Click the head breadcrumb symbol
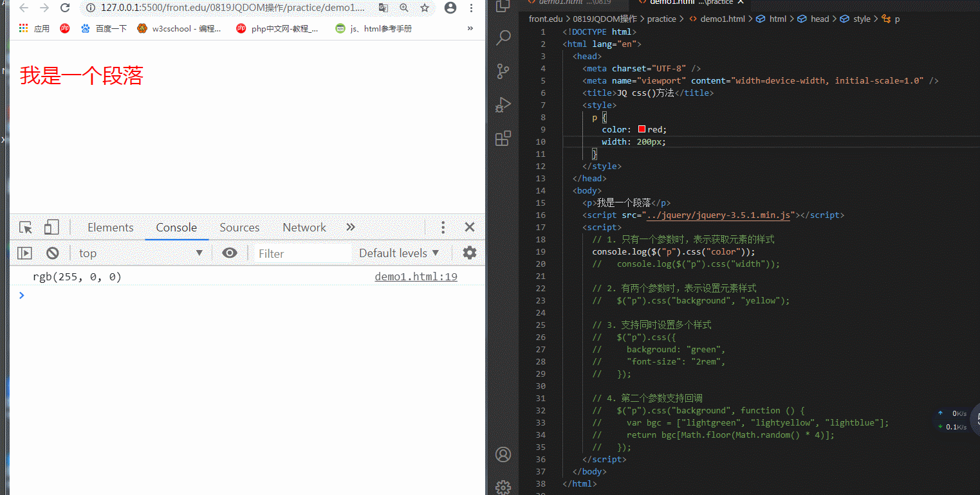This screenshot has height=495, width=980. click(814, 19)
